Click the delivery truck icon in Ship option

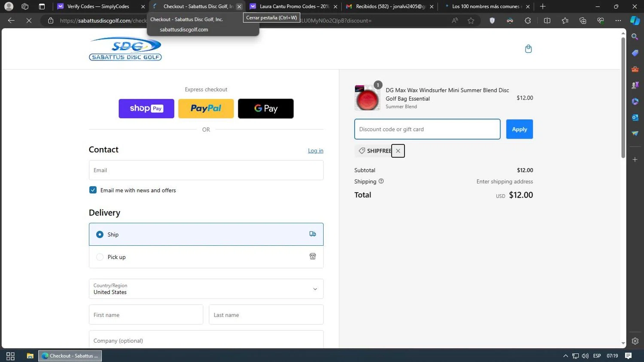313,234
